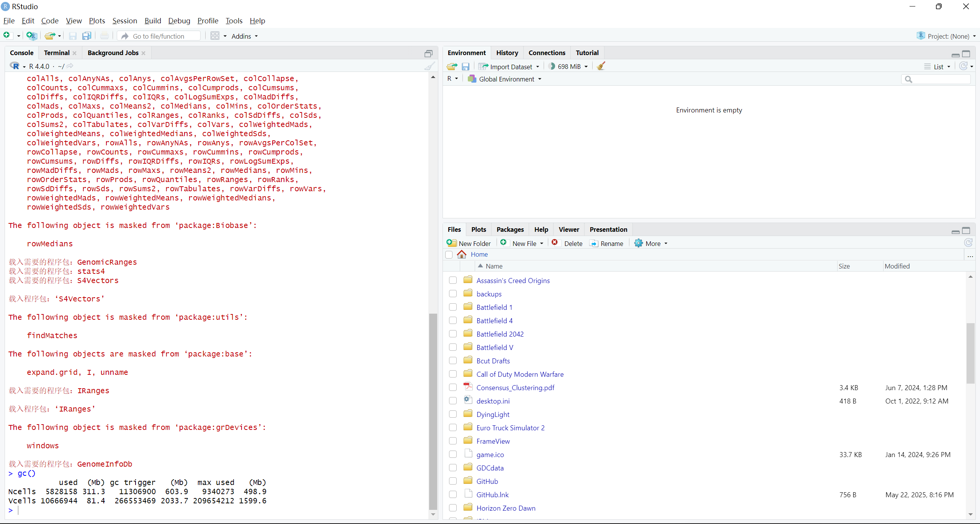Tick the Bcut Drafts checkbox
This screenshot has width=980, height=524.
[x=453, y=361]
